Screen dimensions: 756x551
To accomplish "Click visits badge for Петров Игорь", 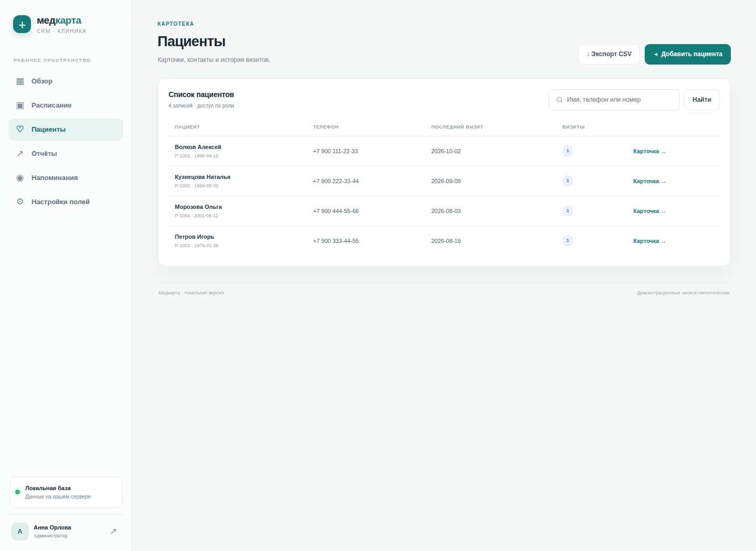I will (x=568, y=241).
